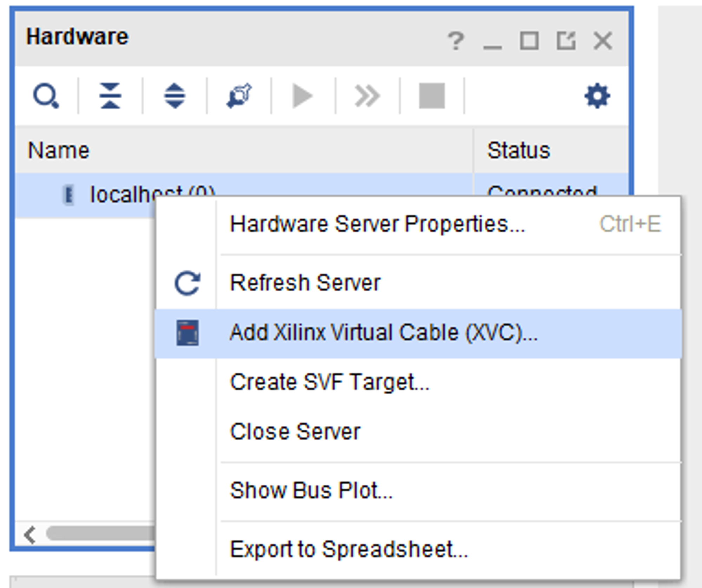Open Hardware panel help question mark
This screenshot has height=588, width=702.
click(456, 41)
